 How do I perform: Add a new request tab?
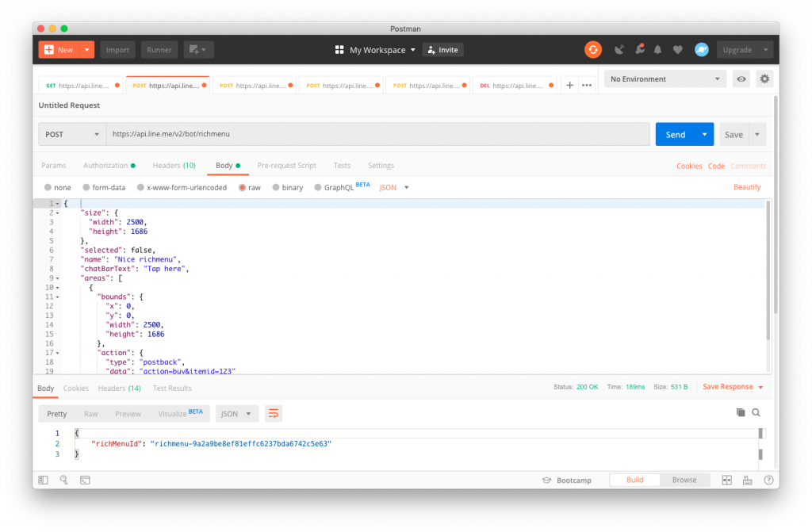point(569,86)
